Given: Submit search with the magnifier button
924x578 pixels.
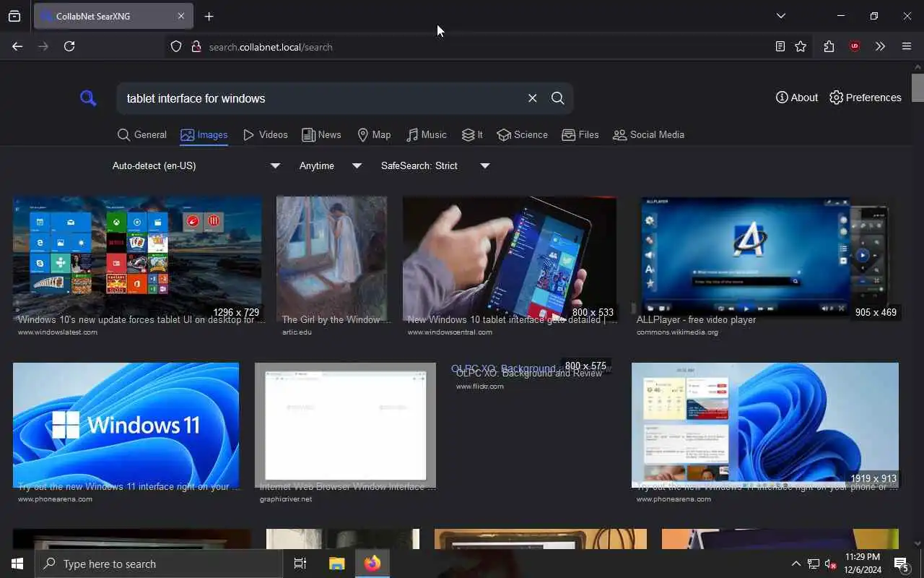Looking at the screenshot, I should 558,98.
